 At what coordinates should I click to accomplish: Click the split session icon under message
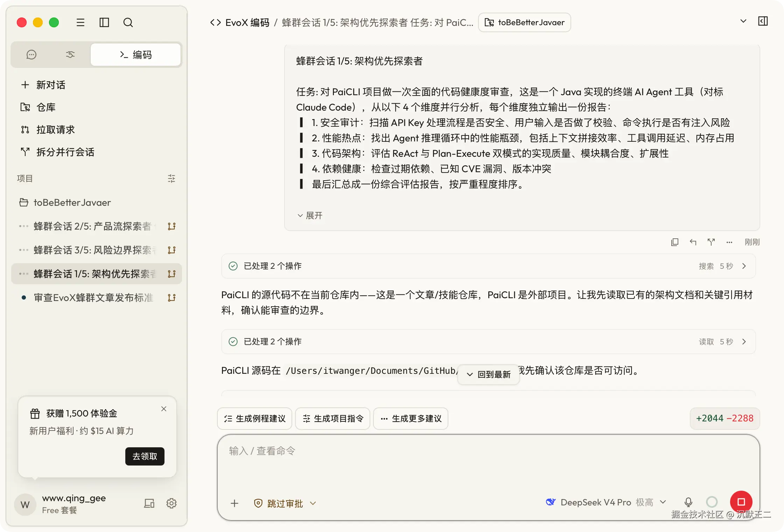[x=711, y=242]
